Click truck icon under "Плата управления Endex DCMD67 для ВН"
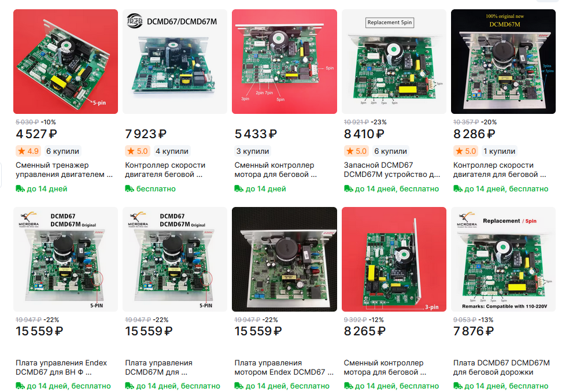 [x=20, y=386]
